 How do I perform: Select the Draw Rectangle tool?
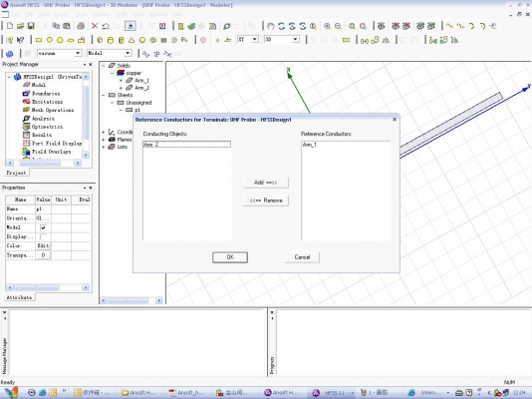(39, 40)
